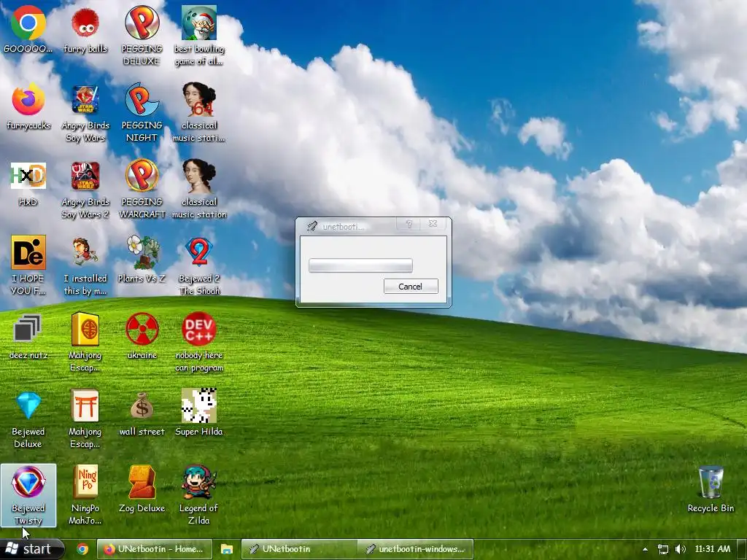
Task: Click the show desktop strip right of the clock
Action: coord(742,549)
